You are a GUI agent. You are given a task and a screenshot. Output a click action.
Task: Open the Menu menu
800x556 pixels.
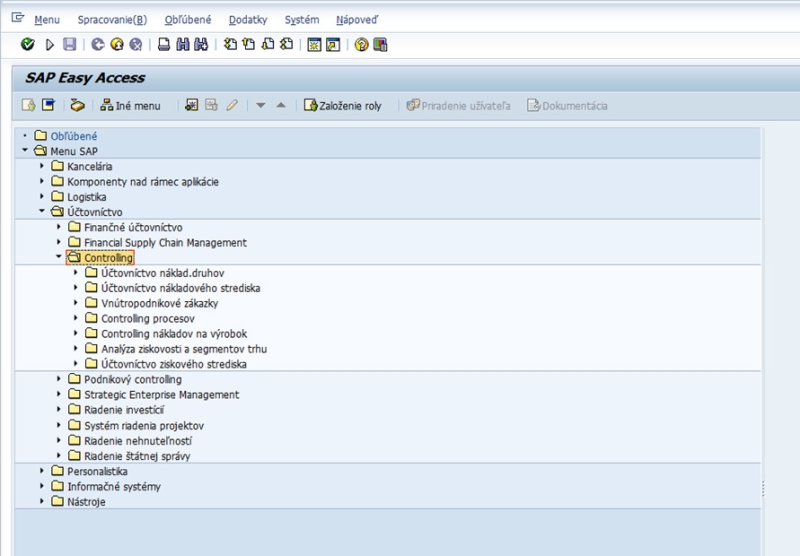pyautogui.click(x=47, y=20)
